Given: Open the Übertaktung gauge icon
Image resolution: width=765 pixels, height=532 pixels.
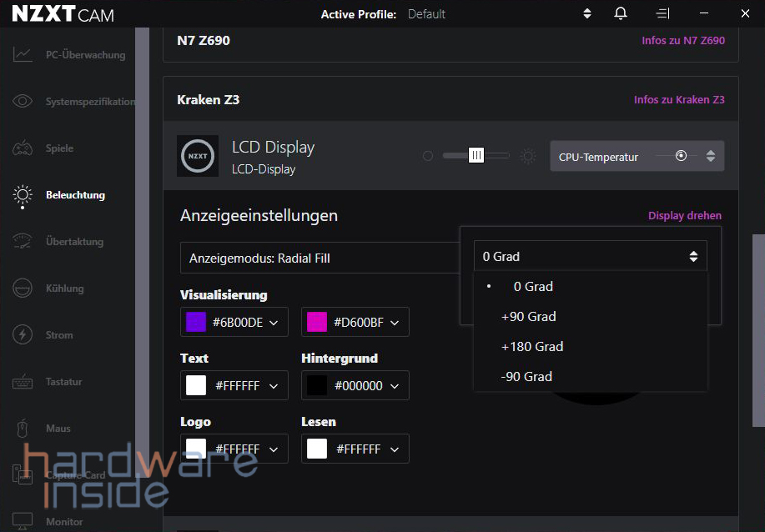Looking at the screenshot, I should [x=23, y=241].
